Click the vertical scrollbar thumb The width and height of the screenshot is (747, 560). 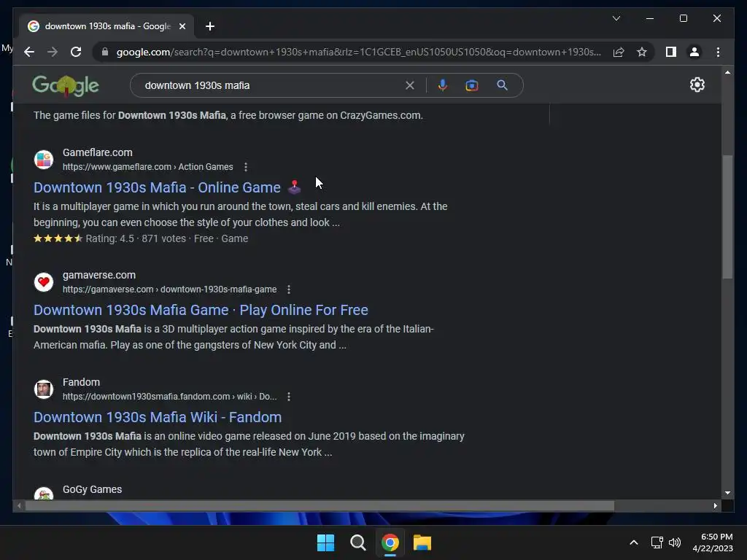click(727, 217)
